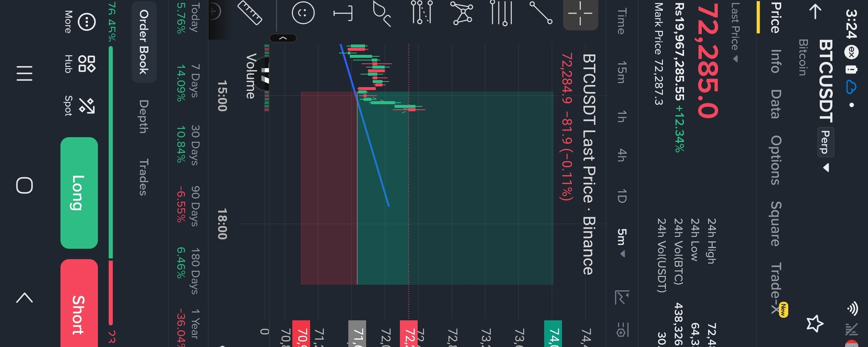This screenshot has height=347, width=868.
Task: Tap the Android home navigation button
Action: [x=24, y=185]
